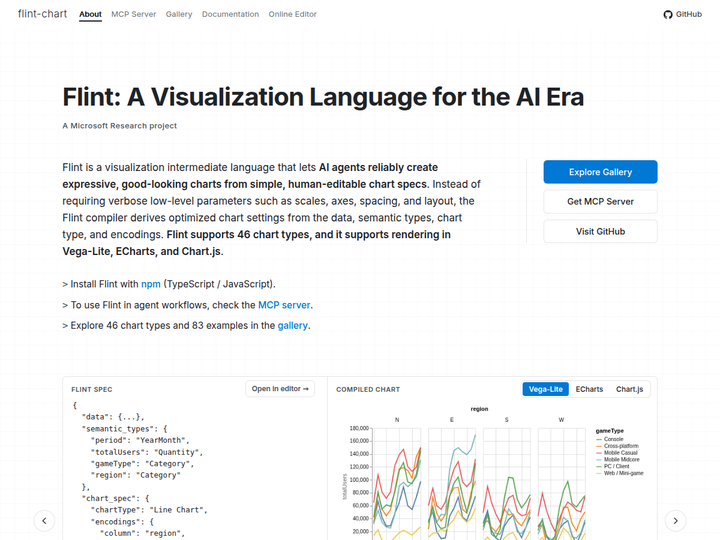Open the GitHub link in header
The image size is (720, 540).
click(682, 14)
